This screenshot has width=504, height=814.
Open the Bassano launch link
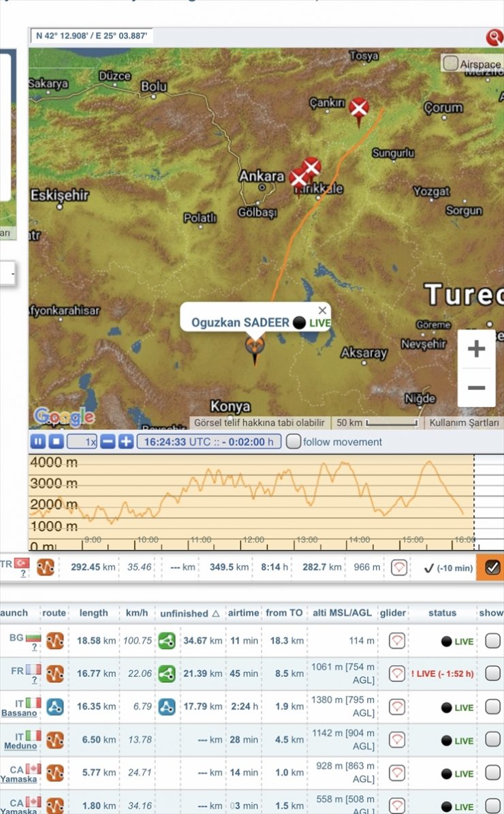click(19, 713)
